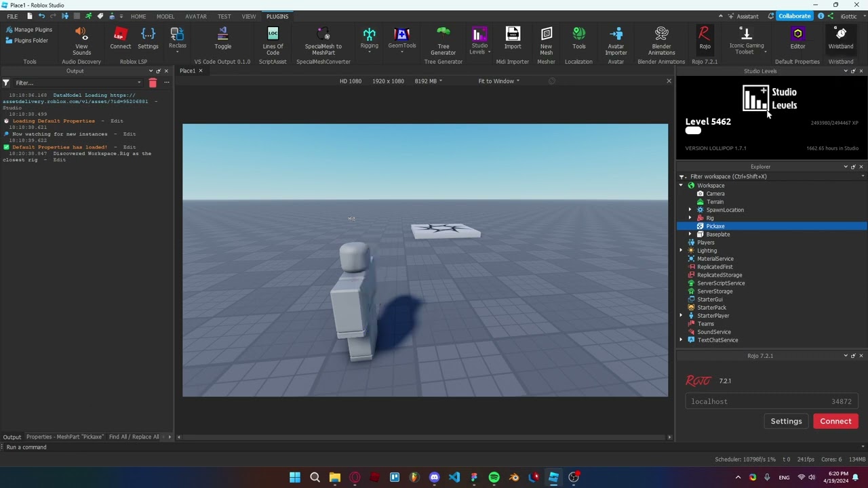Click the red Rojo Connect button
The width and height of the screenshot is (868, 488).
(835, 422)
